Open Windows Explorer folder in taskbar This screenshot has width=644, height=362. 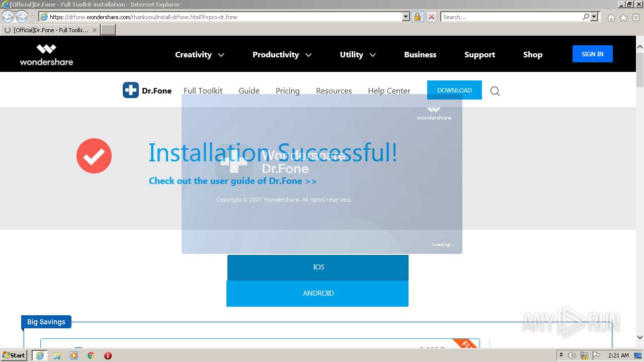(x=57, y=355)
